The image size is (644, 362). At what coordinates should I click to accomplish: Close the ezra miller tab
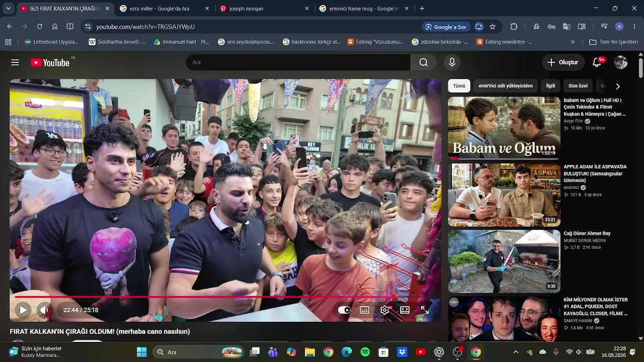(x=207, y=9)
